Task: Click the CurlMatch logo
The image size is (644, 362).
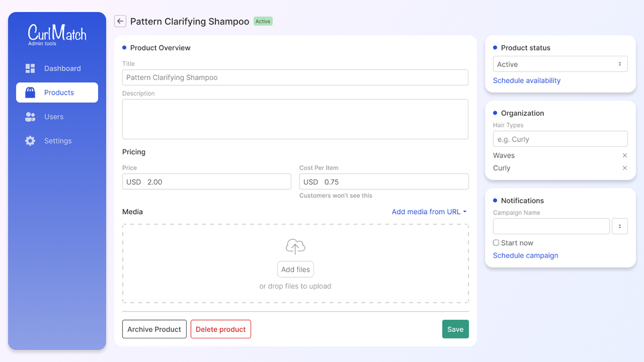Action: click(57, 33)
